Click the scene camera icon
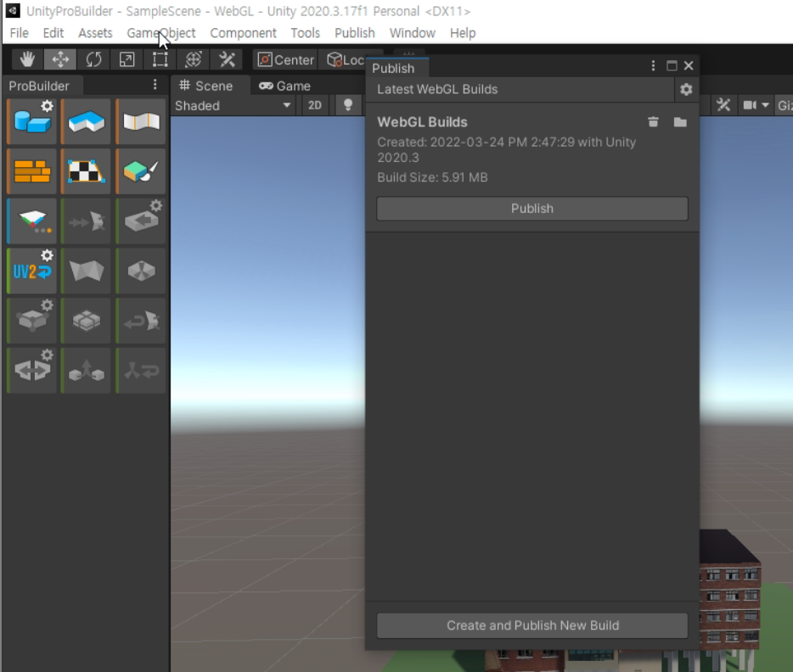This screenshot has width=793, height=672. [x=750, y=105]
